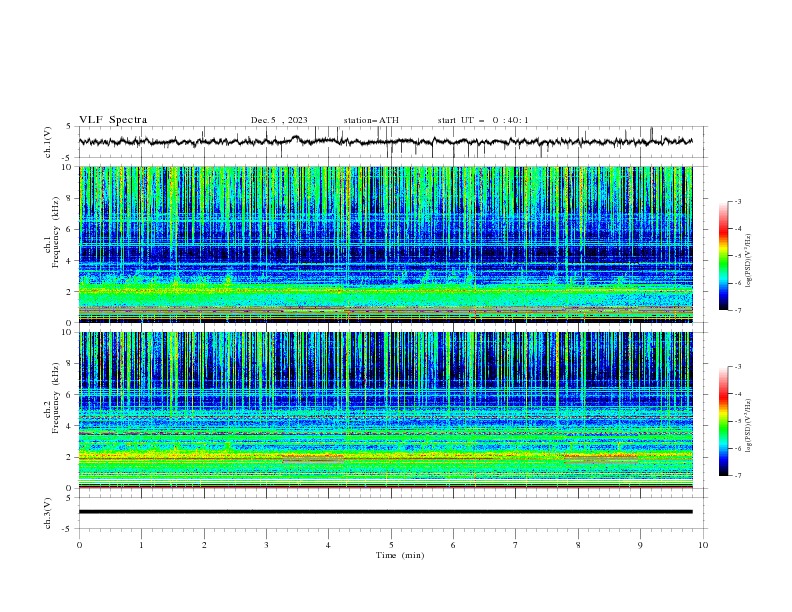Click the ch.2 spectrogram panel
This screenshot has width=792, height=612.
click(386, 410)
